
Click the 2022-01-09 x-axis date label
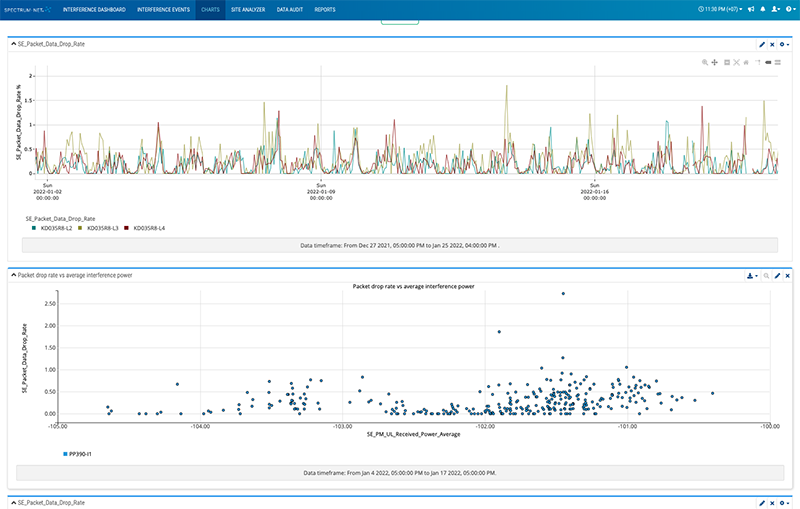point(321,192)
